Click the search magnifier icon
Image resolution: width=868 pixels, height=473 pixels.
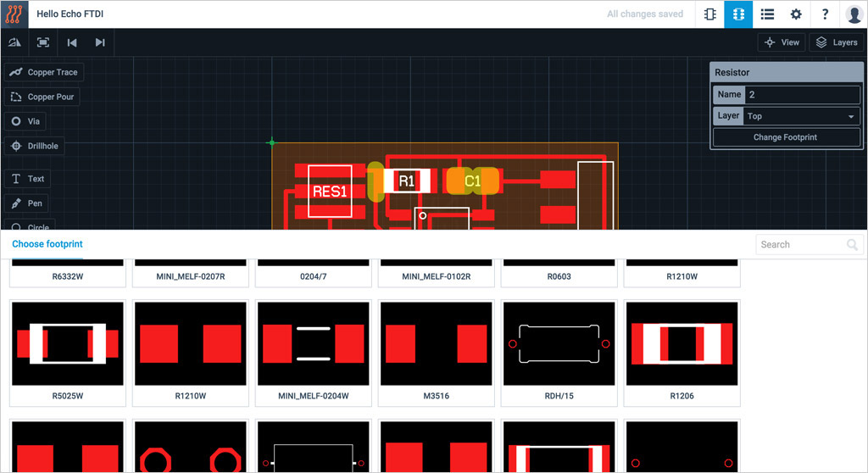pos(853,244)
